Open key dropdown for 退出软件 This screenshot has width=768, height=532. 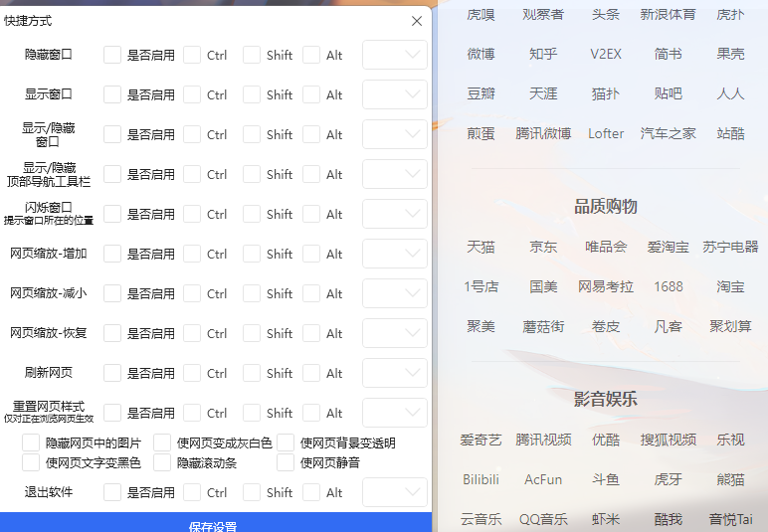(x=395, y=492)
